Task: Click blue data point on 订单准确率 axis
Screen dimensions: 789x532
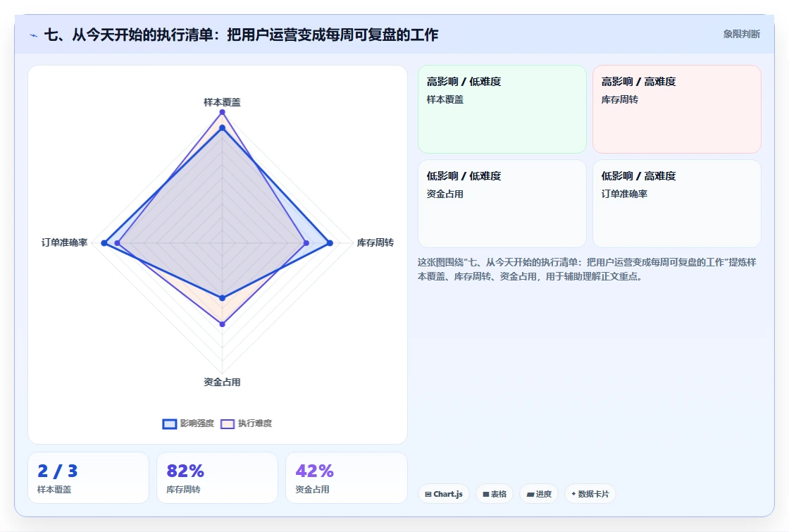Action: (104, 243)
